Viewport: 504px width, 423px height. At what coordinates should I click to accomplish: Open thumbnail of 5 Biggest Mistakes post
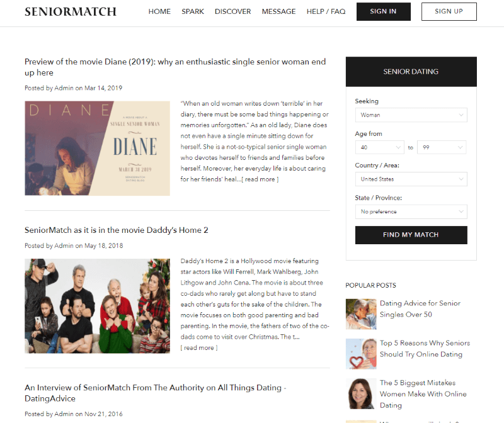(361, 393)
